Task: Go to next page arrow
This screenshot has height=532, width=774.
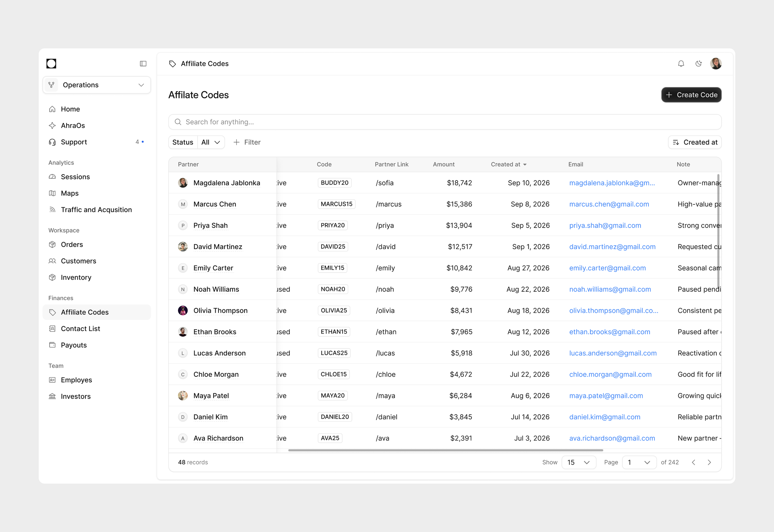Action: point(709,462)
